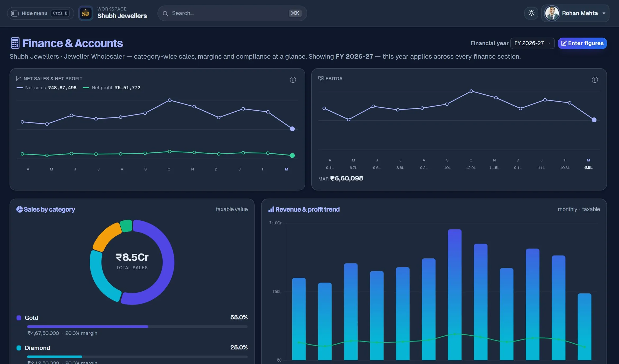Viewport: 619px width, 364px height.
Task: Click the Ctrl B shortcut badge
Action: point(60,13)
